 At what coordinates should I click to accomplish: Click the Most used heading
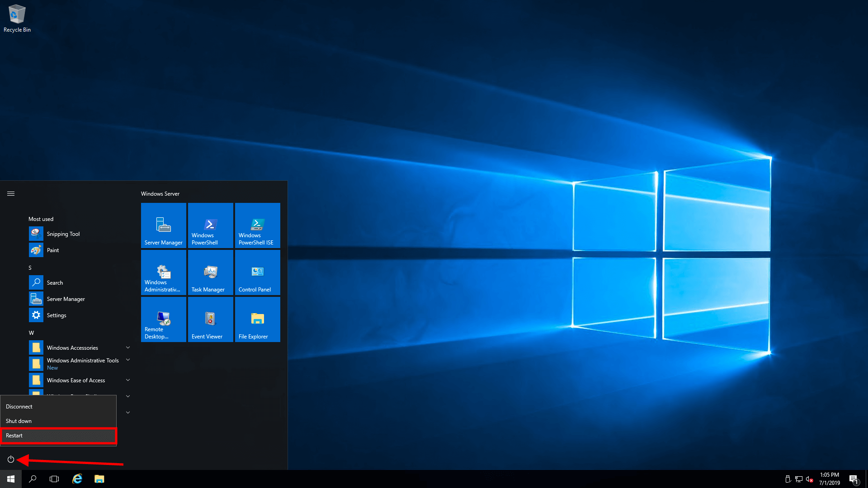(x=41, y=219)
